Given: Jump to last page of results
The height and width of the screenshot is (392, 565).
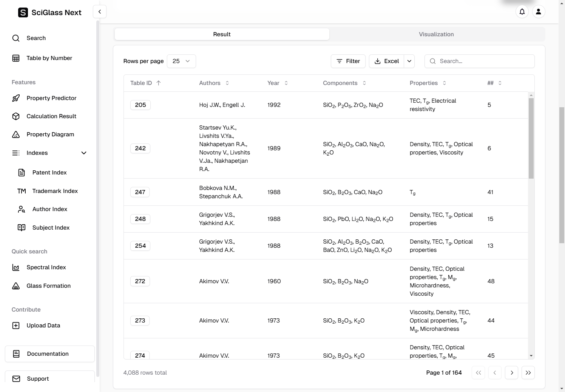Looking at the screenshot, I should [x=528, y=373].
